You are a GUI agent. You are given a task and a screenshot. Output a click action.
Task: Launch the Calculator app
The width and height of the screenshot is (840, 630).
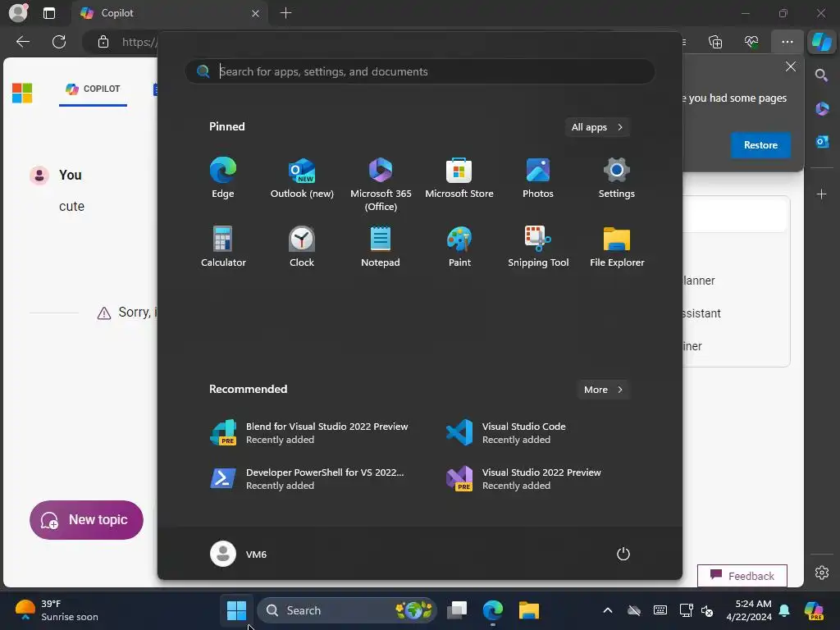(223, 246)
